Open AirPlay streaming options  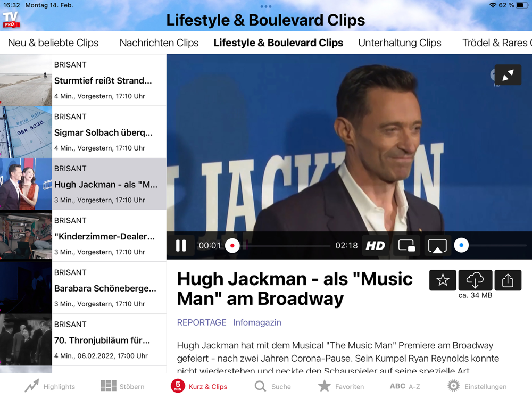(x=437, y=245)
